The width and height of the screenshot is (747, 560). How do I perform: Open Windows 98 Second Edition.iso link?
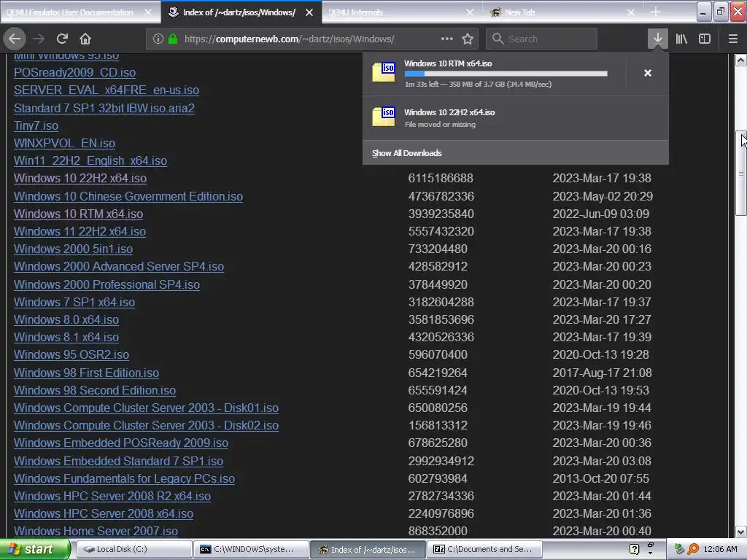[x=95, y=391]
